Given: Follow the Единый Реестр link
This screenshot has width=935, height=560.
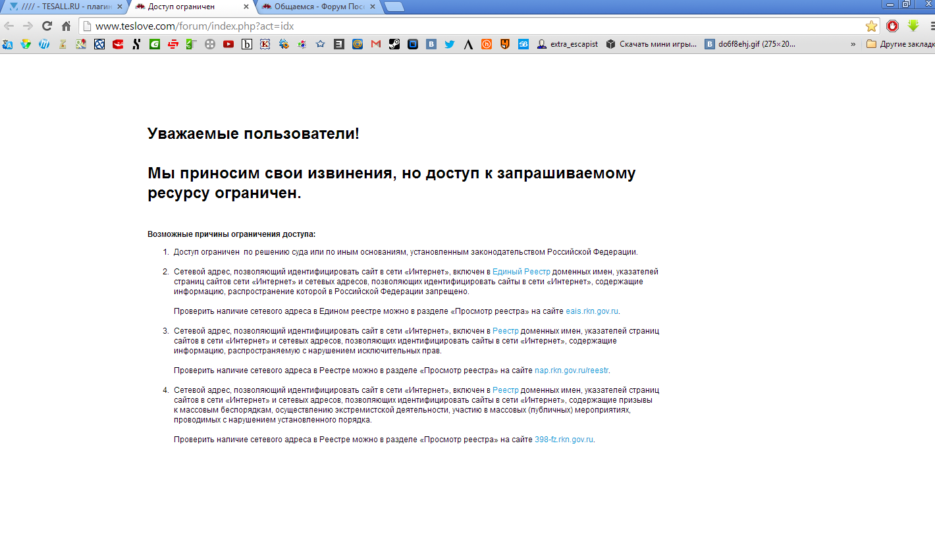Looking at the screenshot, I should (521, 271).
